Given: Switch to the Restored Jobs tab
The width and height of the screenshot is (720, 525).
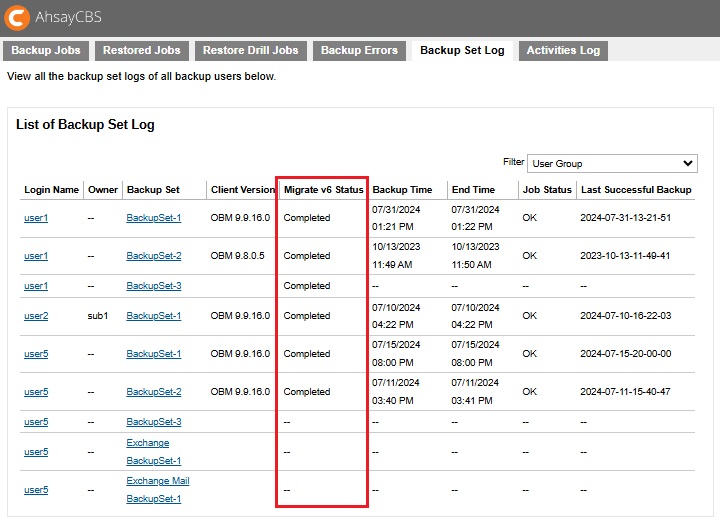Looking at the screenshot, I should pyautogui.click(x=141, y=50).
